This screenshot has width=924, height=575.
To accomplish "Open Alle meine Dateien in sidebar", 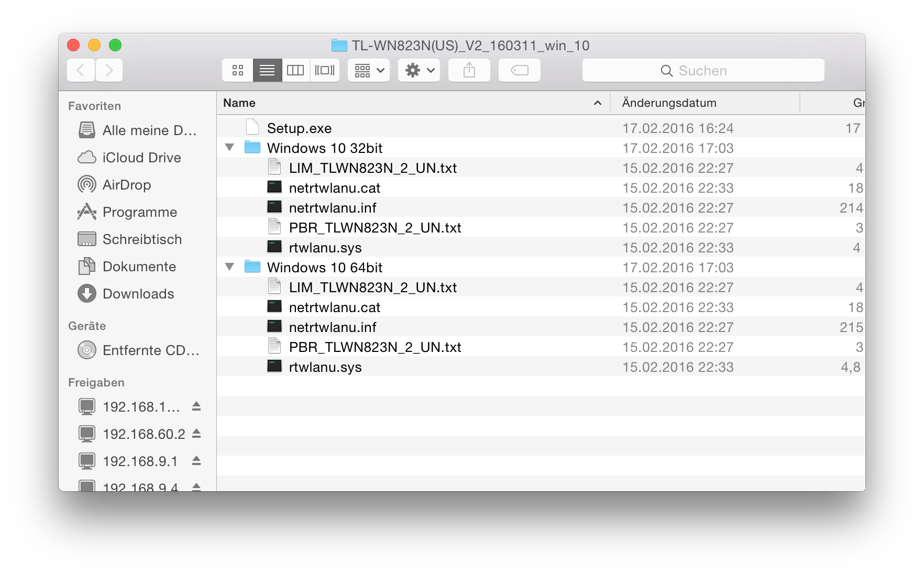I will coord(138,130).
